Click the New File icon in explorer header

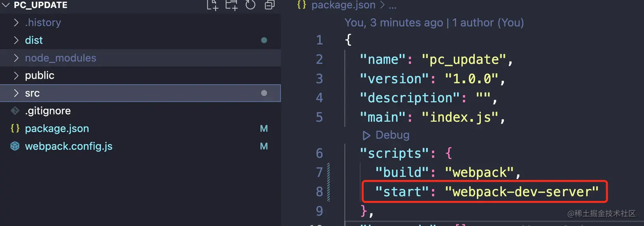(212, 5)
